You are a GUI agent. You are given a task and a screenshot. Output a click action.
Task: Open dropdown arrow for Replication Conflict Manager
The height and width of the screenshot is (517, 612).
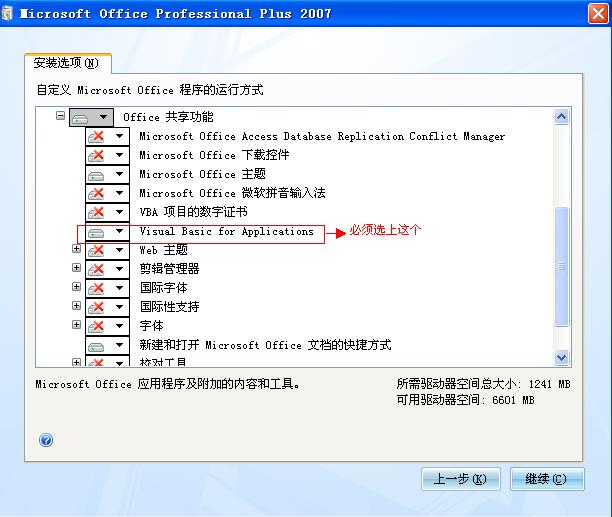coord(119,136)
